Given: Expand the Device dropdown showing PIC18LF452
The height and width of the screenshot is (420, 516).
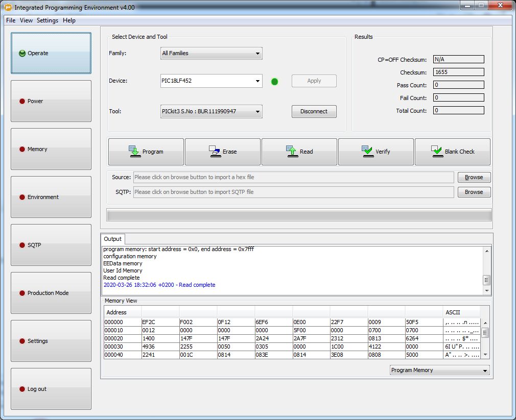Looking at the screenshot, I should (212, 81).
